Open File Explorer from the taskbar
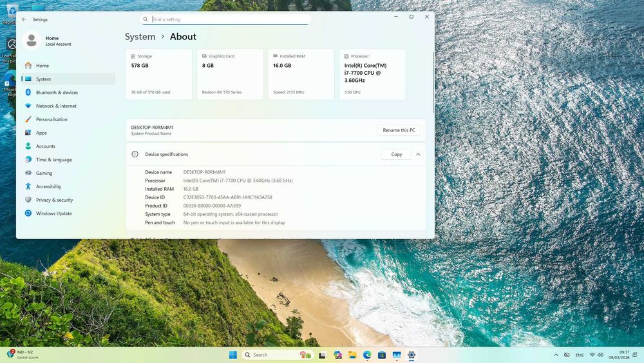The image size is (644, 363). (x=352, y=355)
